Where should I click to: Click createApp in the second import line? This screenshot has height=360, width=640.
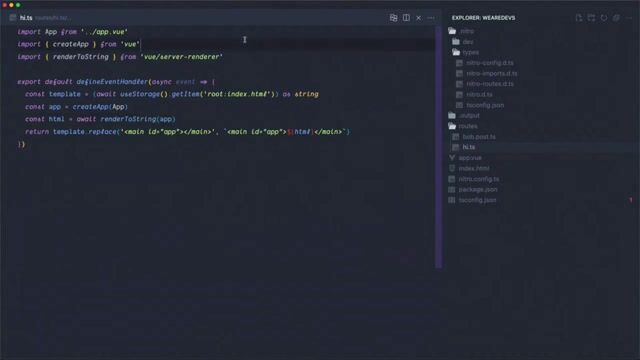[x=70, y=44]
